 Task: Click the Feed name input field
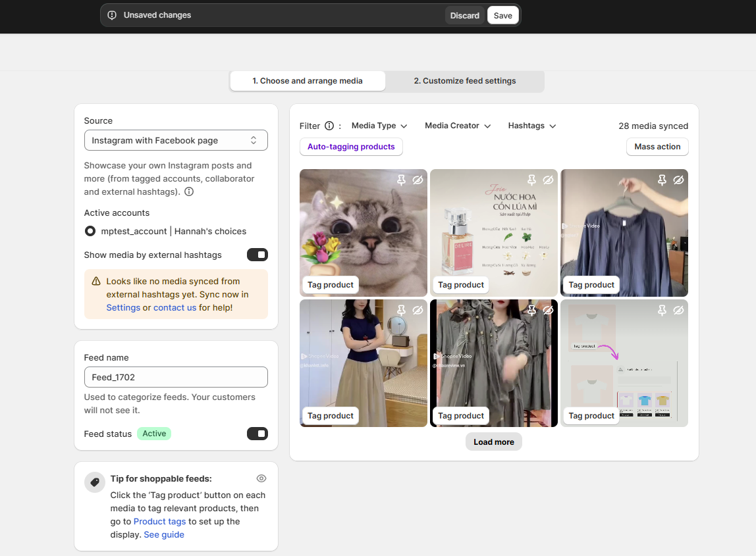point(176,377)
